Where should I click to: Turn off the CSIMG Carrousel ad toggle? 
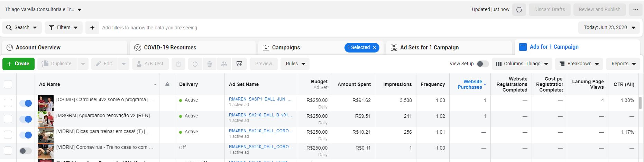coord(26,103)
